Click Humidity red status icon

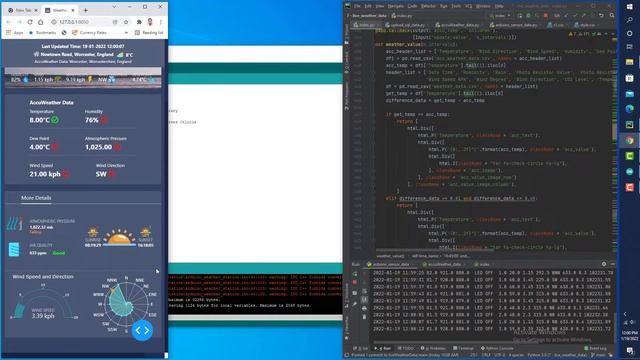pos(104,120)
